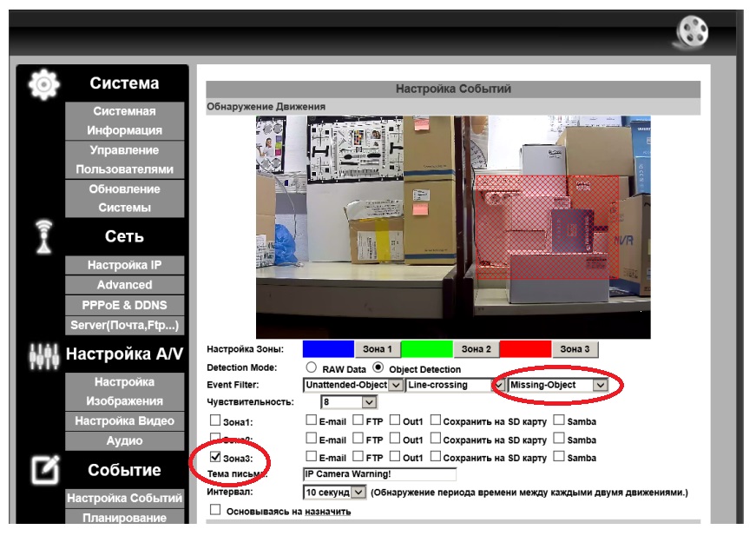Open Настройка Событий page
Screen dimensions: 756x536
(x=124, y=498)
